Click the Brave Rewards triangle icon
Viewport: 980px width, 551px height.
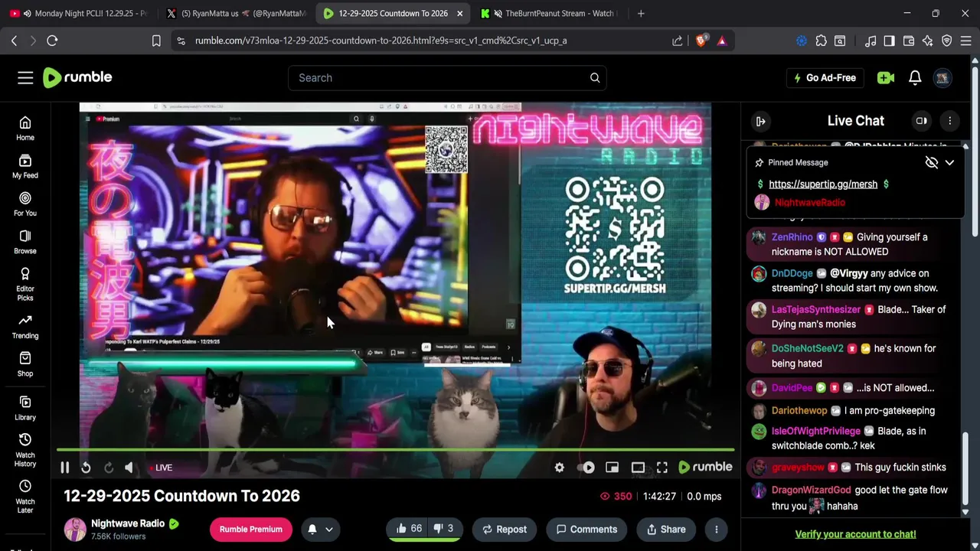pyautogui.click(x=722, y=41)
